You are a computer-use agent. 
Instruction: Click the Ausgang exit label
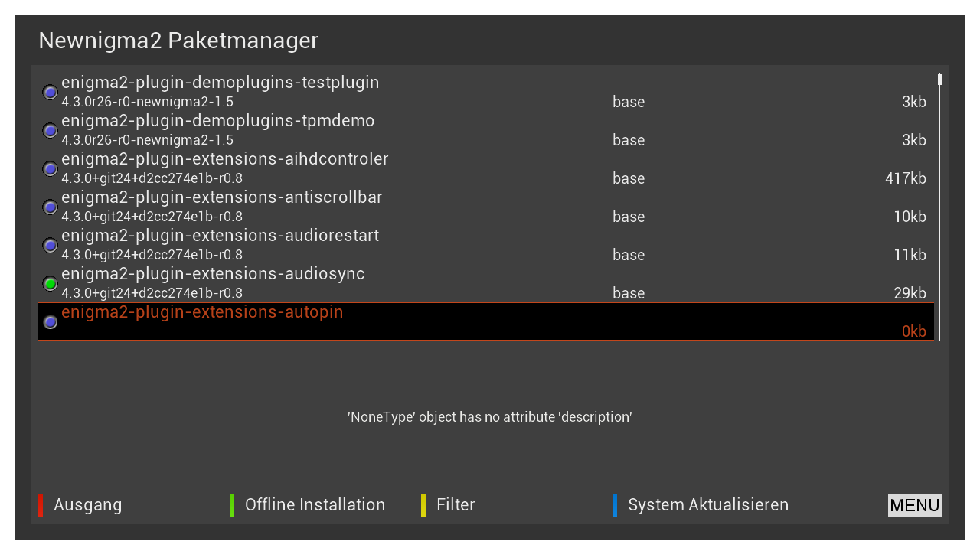click(x=87, y=505)
